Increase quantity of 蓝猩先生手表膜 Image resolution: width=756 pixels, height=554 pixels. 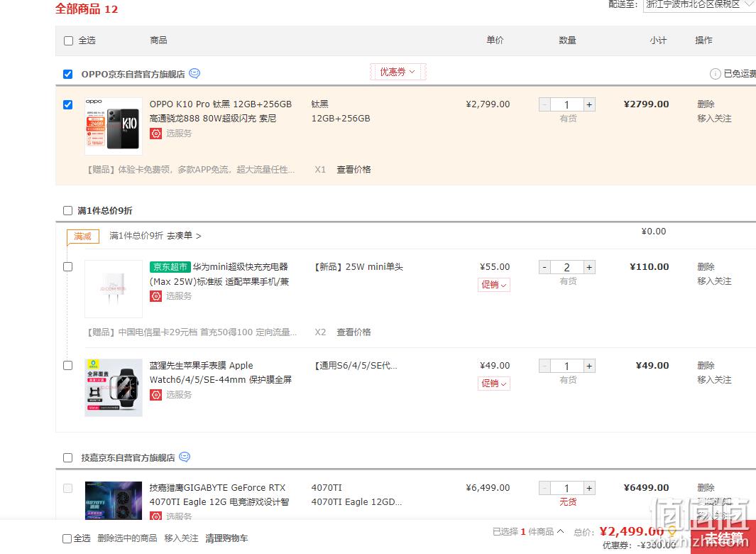(589, 366)
